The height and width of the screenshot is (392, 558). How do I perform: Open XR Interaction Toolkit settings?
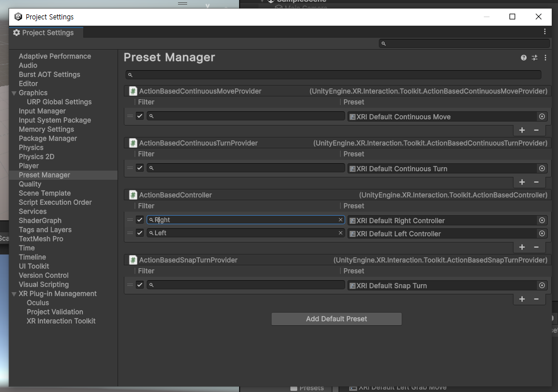point(61,321)
